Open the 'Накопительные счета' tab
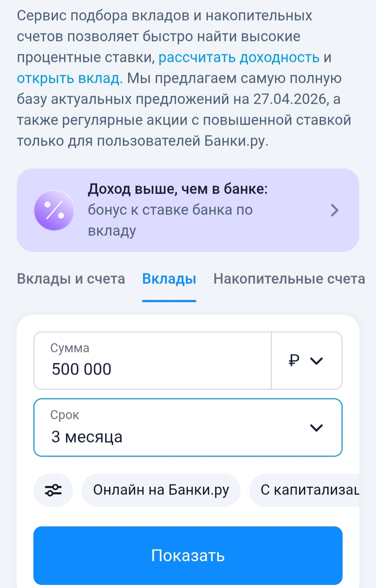 click(x=289, y=279)
